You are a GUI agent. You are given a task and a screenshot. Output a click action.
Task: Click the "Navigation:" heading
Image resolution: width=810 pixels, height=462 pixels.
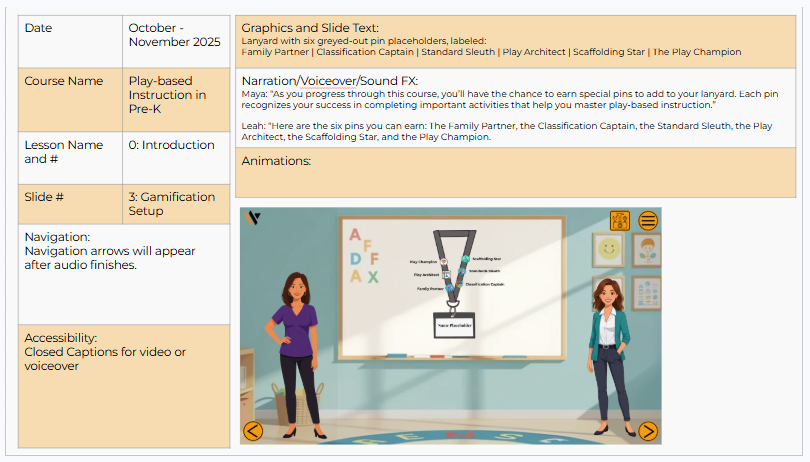57,237
